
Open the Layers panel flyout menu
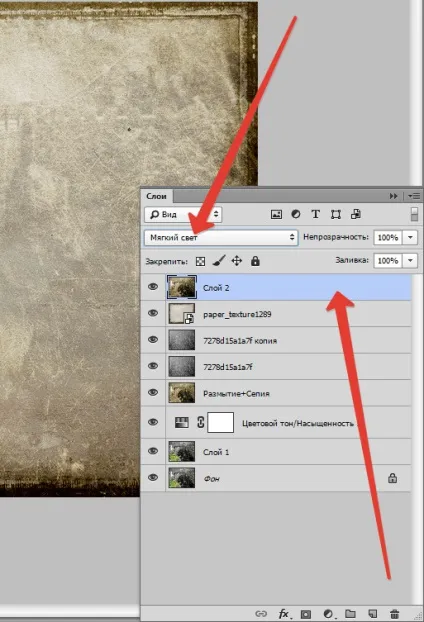click(414, 196)
